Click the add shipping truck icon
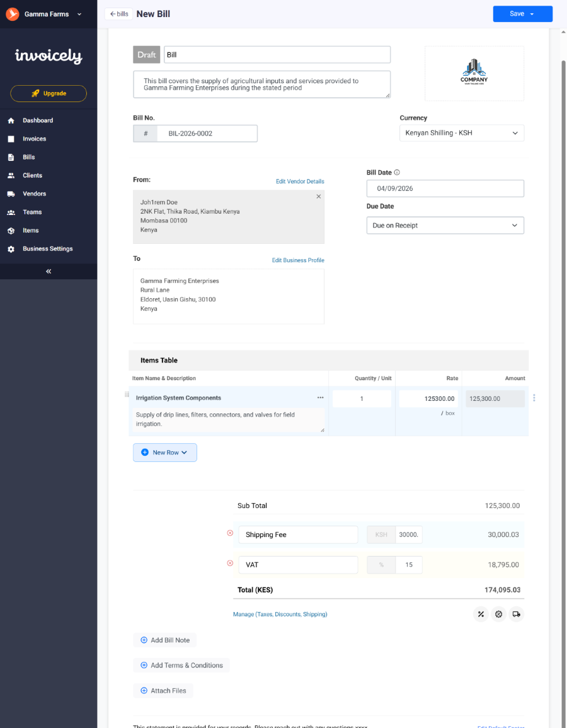Screen dimensions: 567x728 (517, 615)
